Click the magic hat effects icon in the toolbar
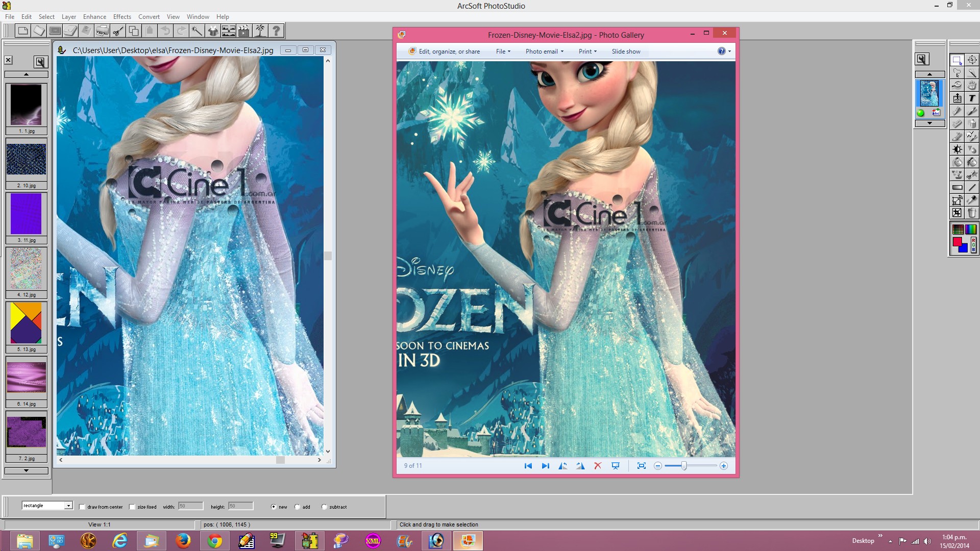980x551 pixels. (213, 31)
